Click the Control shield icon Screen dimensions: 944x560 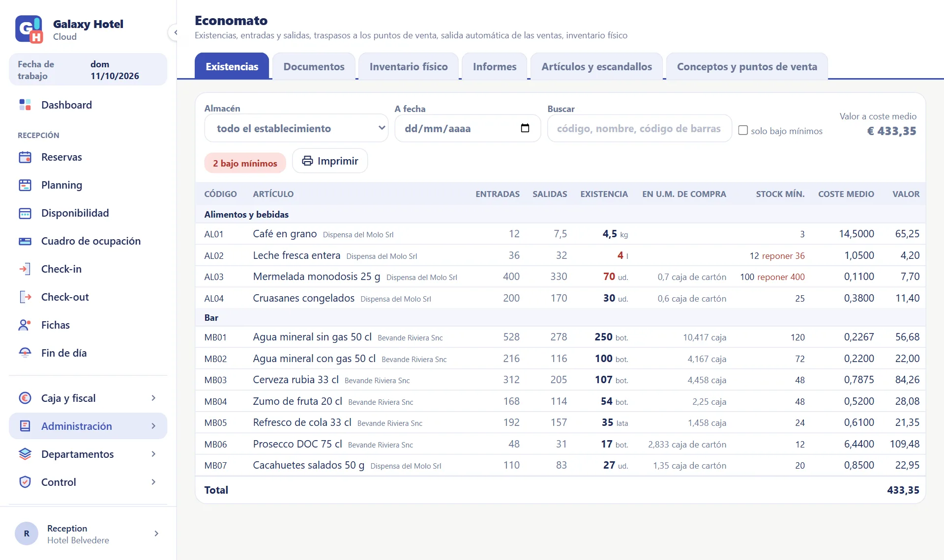pos(25,482)
